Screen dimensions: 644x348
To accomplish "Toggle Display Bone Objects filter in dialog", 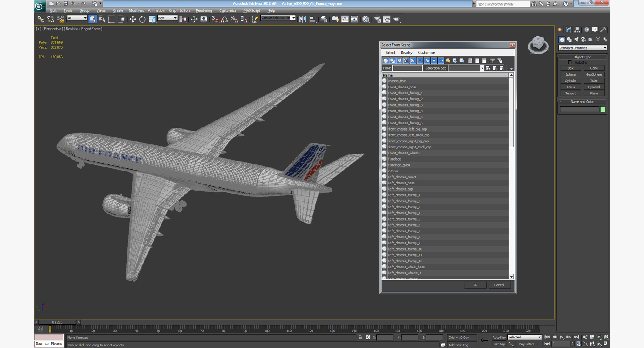I will point(441,60).
